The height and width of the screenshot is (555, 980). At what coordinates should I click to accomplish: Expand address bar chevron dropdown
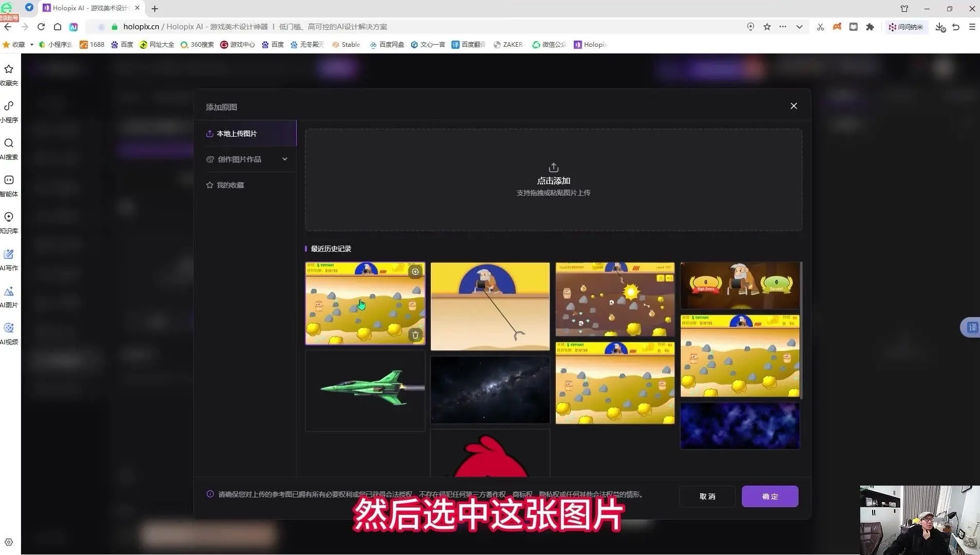click(x=800, y=27)
